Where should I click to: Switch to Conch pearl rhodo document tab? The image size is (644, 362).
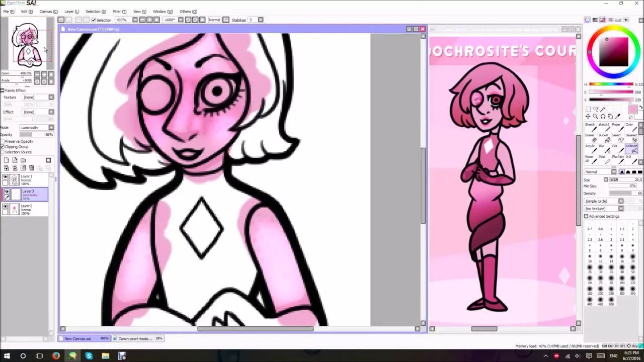click(x=137, y=339)
